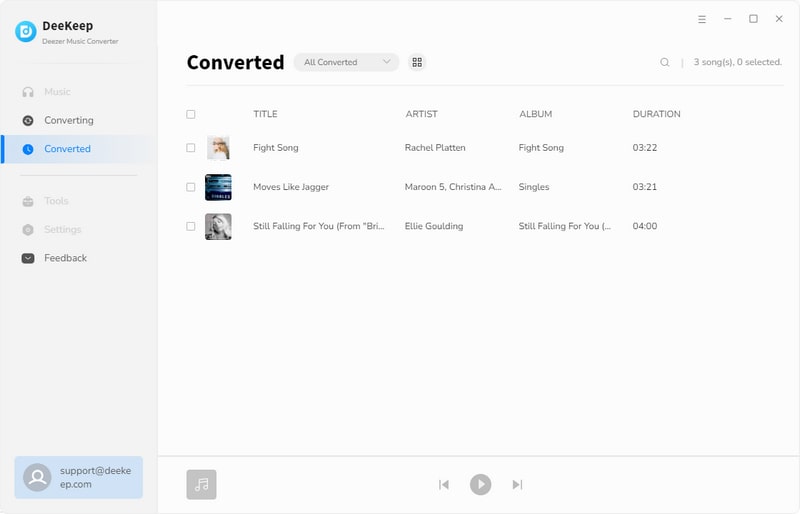Select the Moves Like Jagger checkbox
This screenshot has width=800, height=514.
coord(191,187)
